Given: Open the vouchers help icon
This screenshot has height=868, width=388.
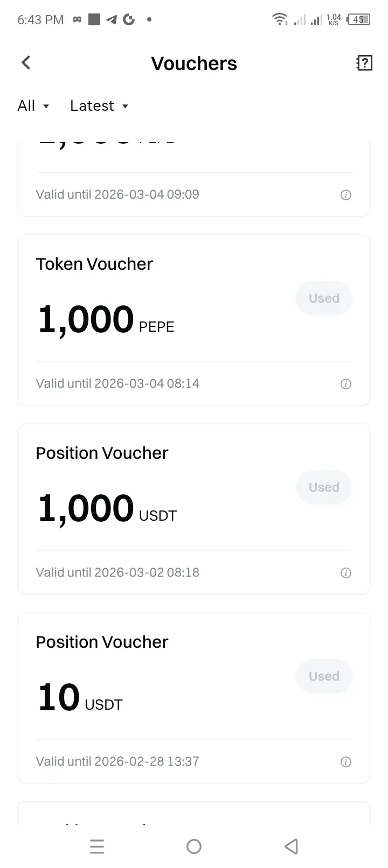Looking at the screenshot, I should pyautogui.click(x=364, y=63).
